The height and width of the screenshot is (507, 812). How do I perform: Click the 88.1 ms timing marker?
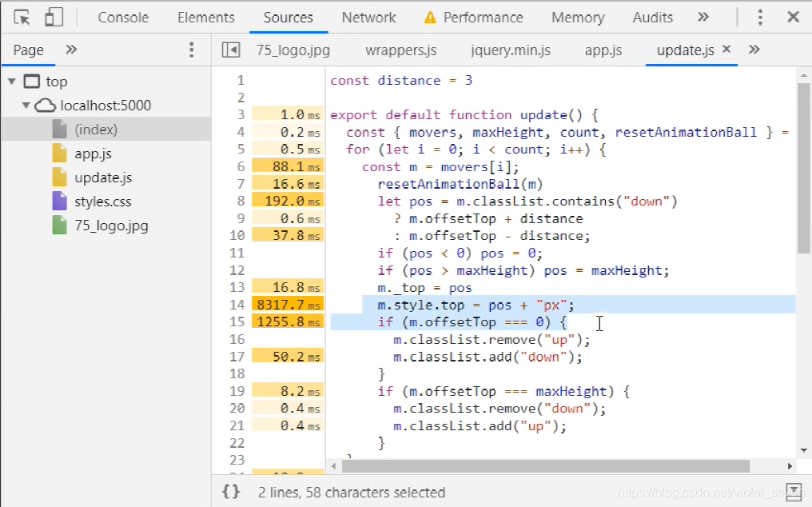tap(288, 166)
